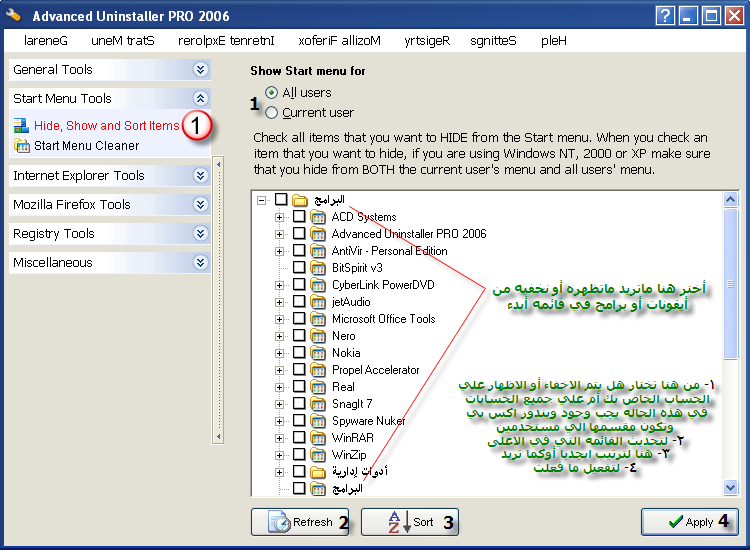Click the ACD Systems folder icon

pyautogui.click(x=317, y=217)
